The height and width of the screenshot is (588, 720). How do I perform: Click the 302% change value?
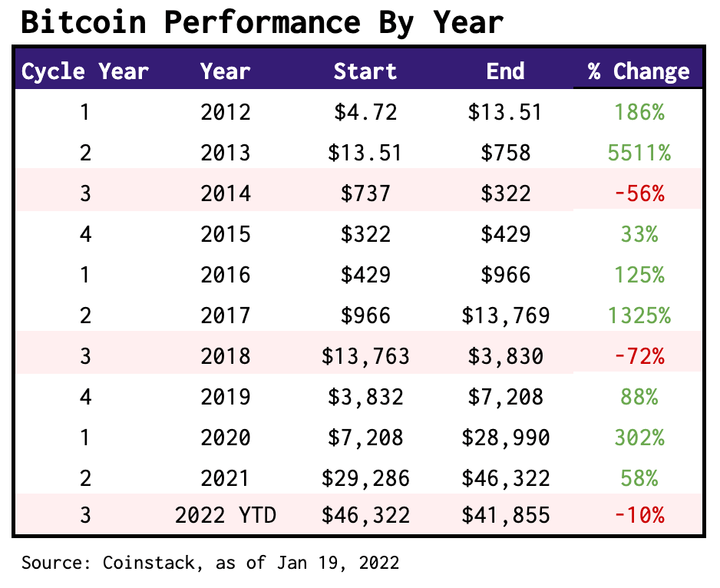tap(639, 438)
